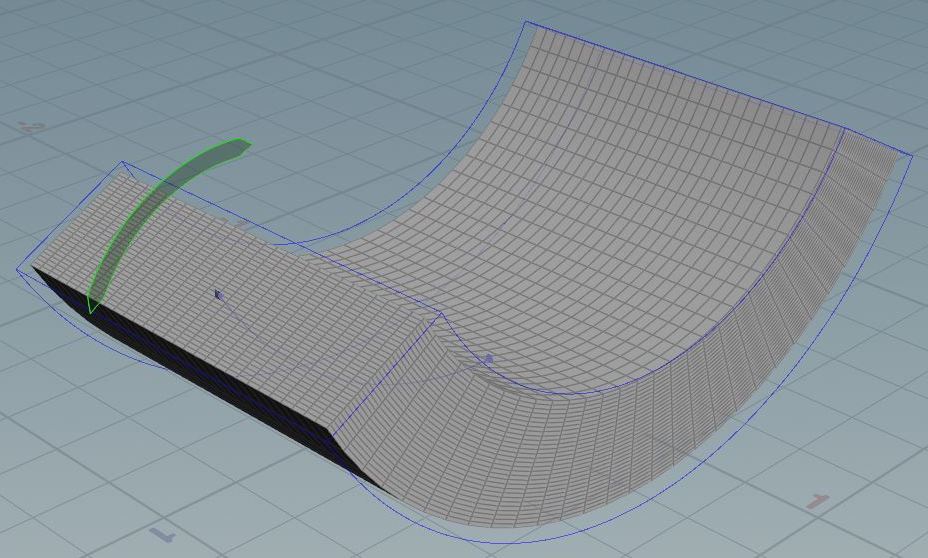Click the leftmost blue outline corner
This screenshot has height=558, width=928.
point(18,270)
